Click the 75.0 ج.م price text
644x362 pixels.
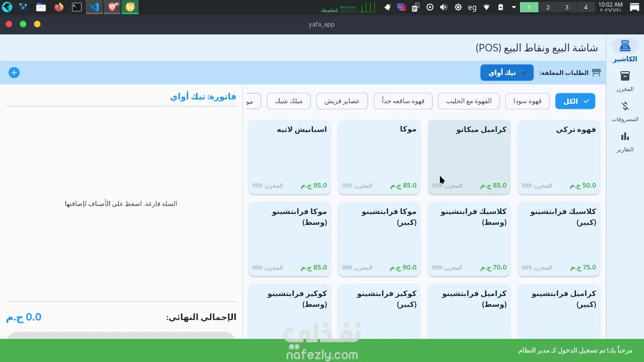coord(583,268)
